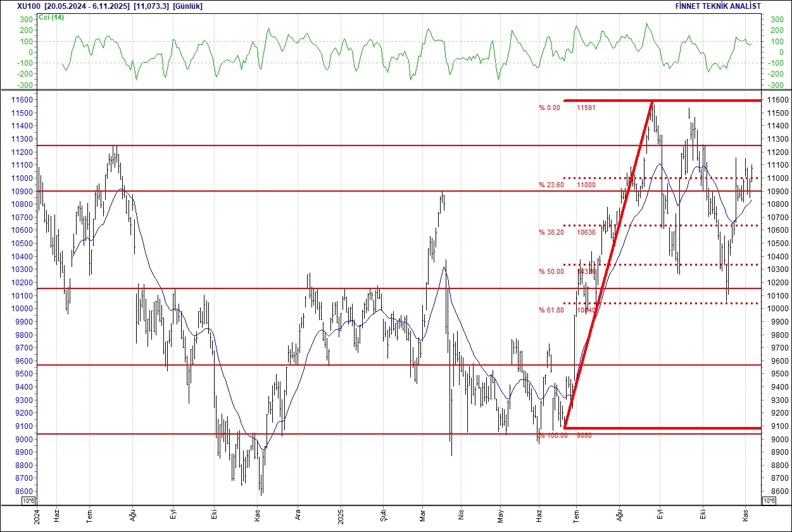This screenshot has width=792, height=532.
Task: Click the FİNNET TEKNİK ANALİST title text
Action: pyautogui.click(x=718, y=6)
